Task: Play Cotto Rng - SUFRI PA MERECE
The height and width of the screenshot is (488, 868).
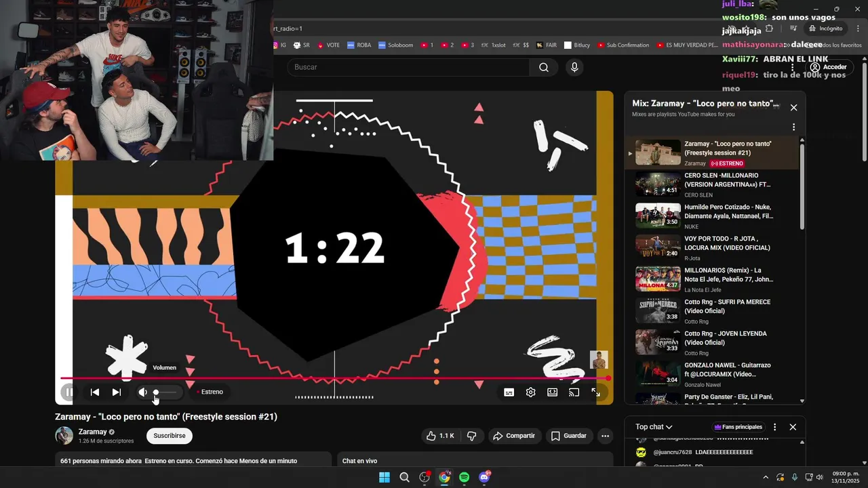Action: [x=712, y=311]
